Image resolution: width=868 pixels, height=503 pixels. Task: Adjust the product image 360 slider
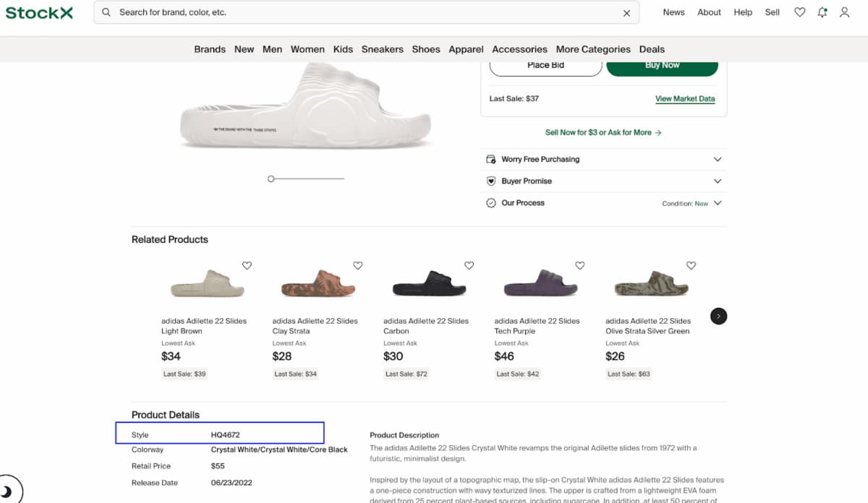pos(271,179)
